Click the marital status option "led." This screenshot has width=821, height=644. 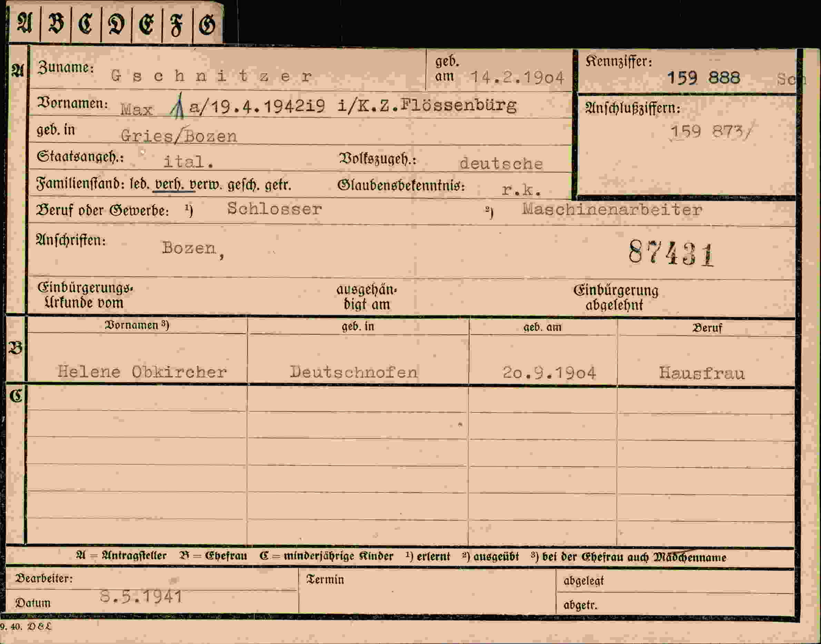140,184
